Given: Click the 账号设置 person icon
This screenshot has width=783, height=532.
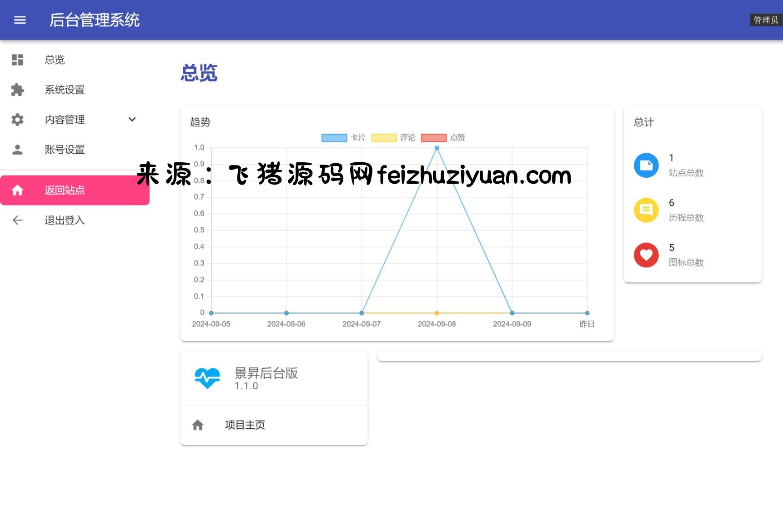Looking at the screenshot, I should (17, 150).
